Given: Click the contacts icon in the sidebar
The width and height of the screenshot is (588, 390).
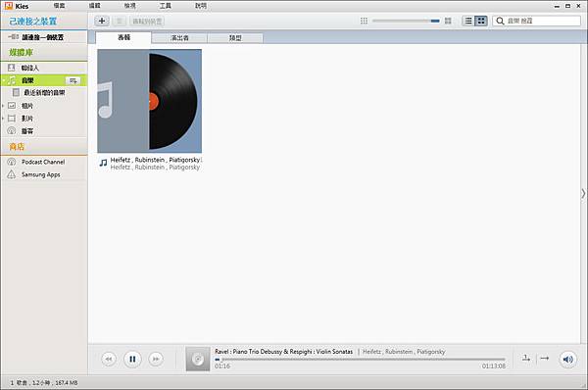Looking at the screenshot, I should [11, 68].
